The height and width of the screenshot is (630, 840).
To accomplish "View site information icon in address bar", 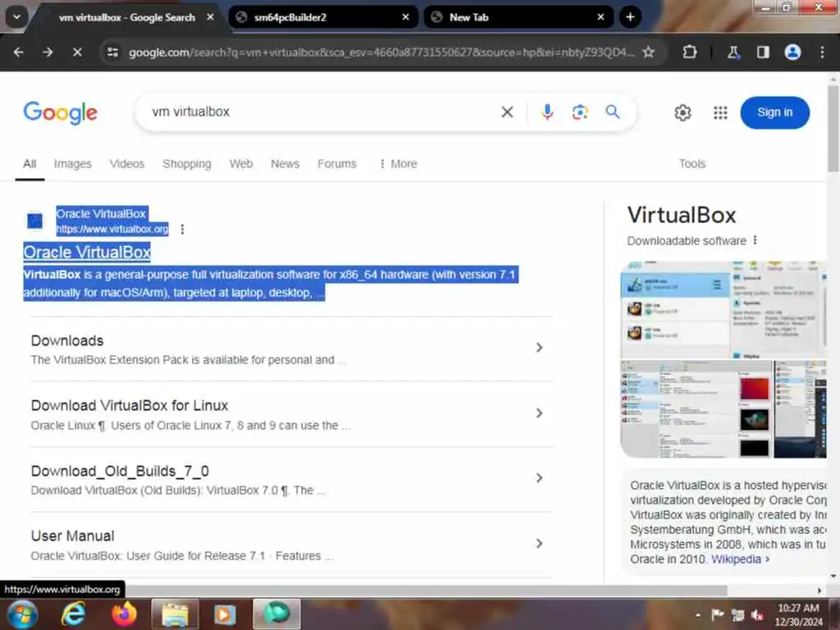I will point(112,52).
